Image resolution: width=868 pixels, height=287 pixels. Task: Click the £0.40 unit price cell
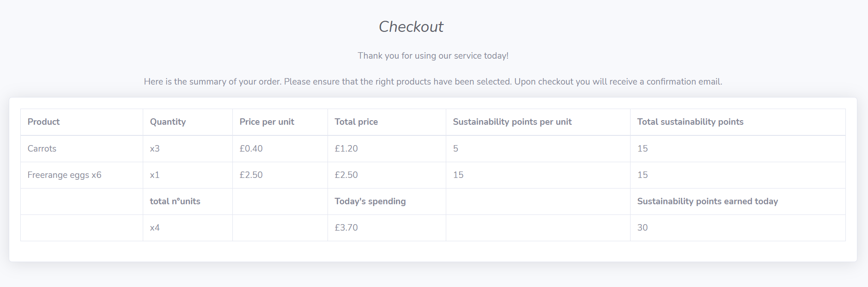(251, 149)
